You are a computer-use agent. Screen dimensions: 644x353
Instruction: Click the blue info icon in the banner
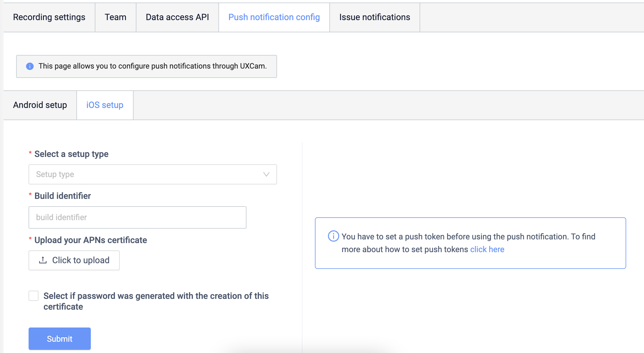coord(30,66)
